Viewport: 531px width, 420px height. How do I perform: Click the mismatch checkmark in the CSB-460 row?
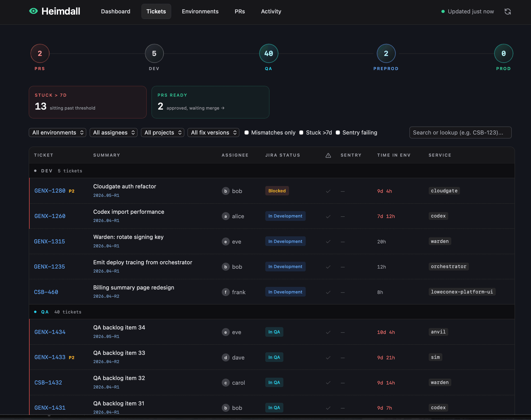pos(328,292)
